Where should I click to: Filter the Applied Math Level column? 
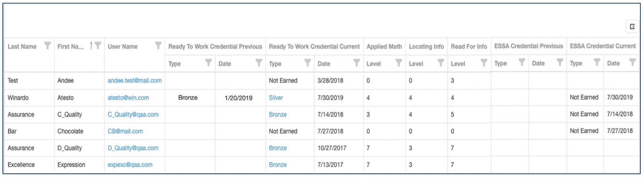[398, 63]
